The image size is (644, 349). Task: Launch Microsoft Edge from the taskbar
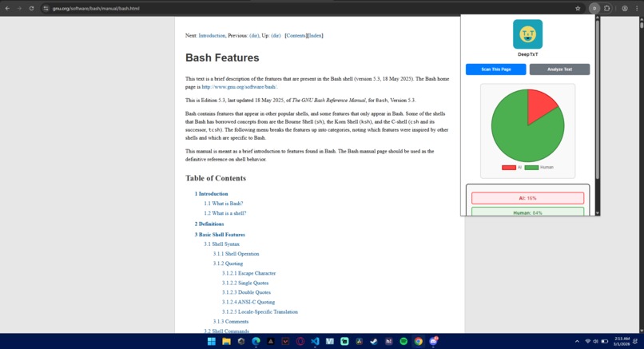point(256,341)
